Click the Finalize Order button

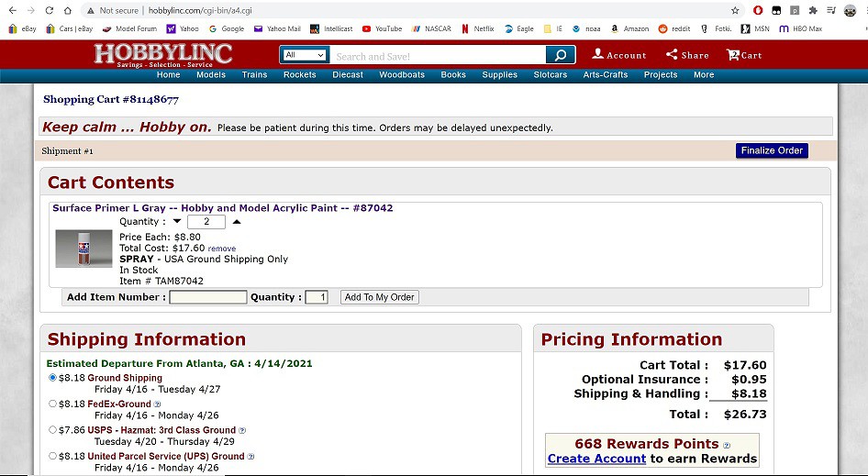(771, 150)
